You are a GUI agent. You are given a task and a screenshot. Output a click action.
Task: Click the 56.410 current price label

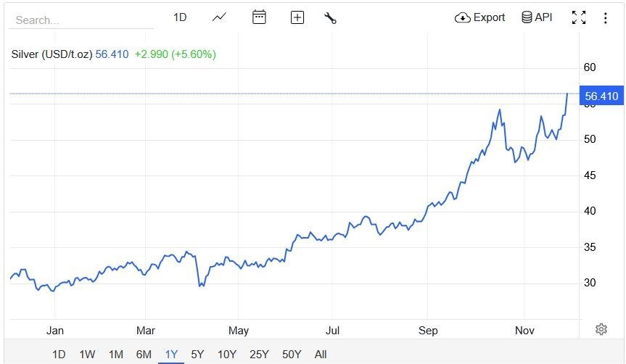click(601, 96)
